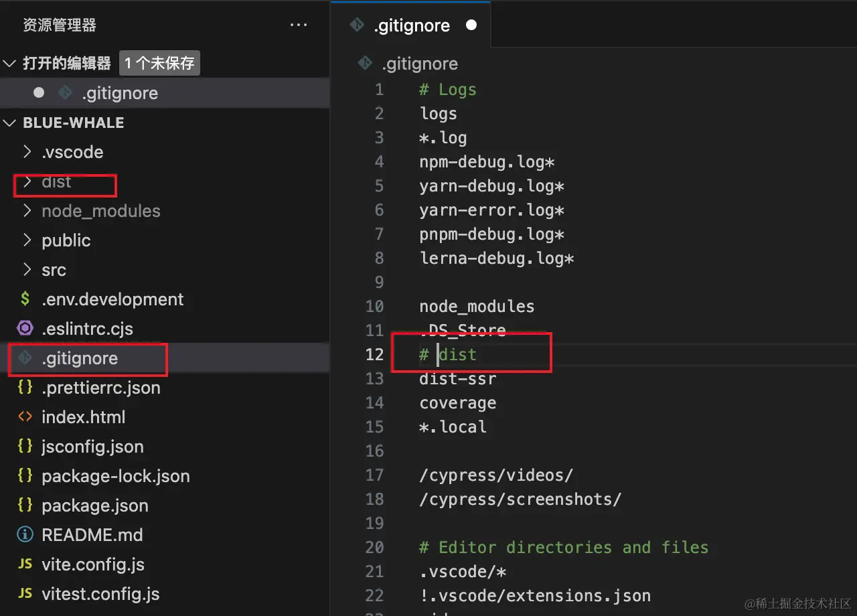Image resolution: width=857 pixels, height=616 pixels.
Task: Click the "yarn-error.log*" line
Action: click(x=492, y=210)
